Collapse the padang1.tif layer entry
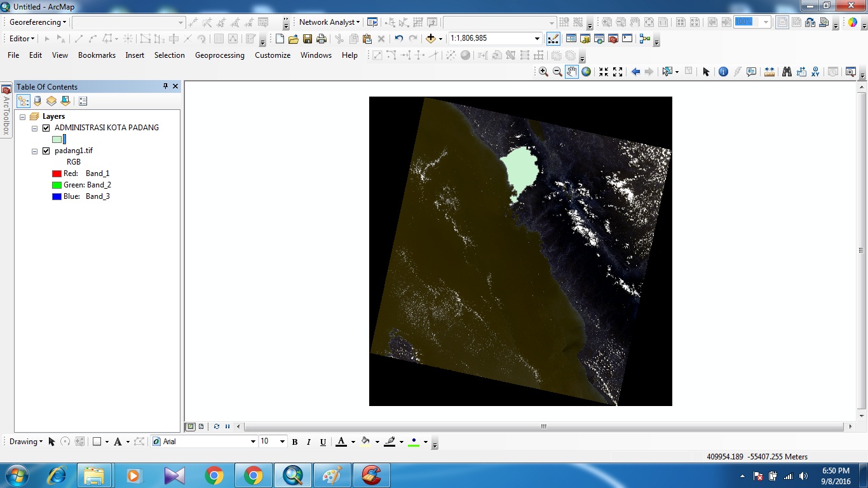The image size is (868, 488). tap(35, 151)
